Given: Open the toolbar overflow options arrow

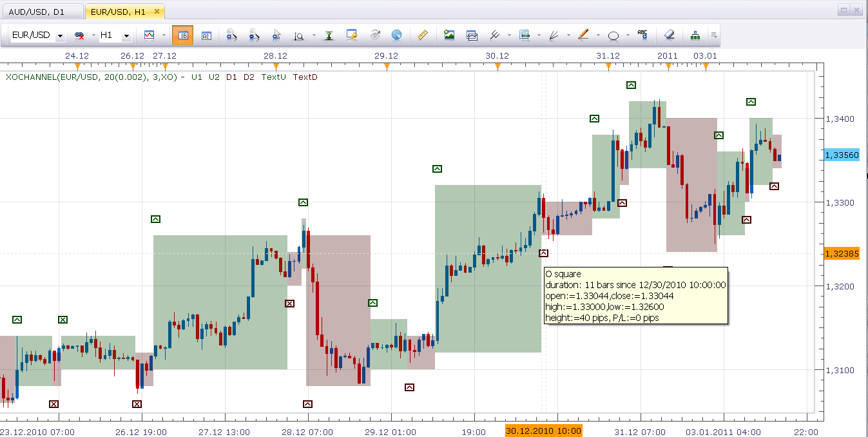Looking at the screenshot, I should pos(714,35).
